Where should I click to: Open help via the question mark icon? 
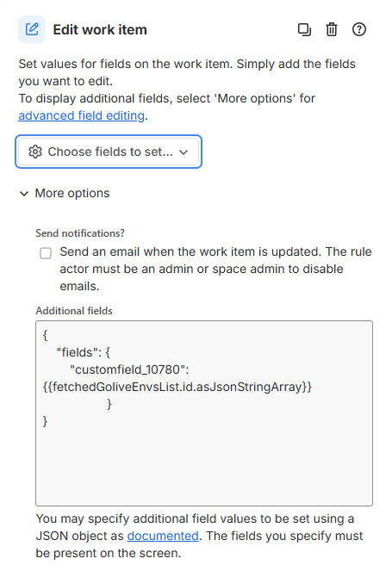[359, 29]
